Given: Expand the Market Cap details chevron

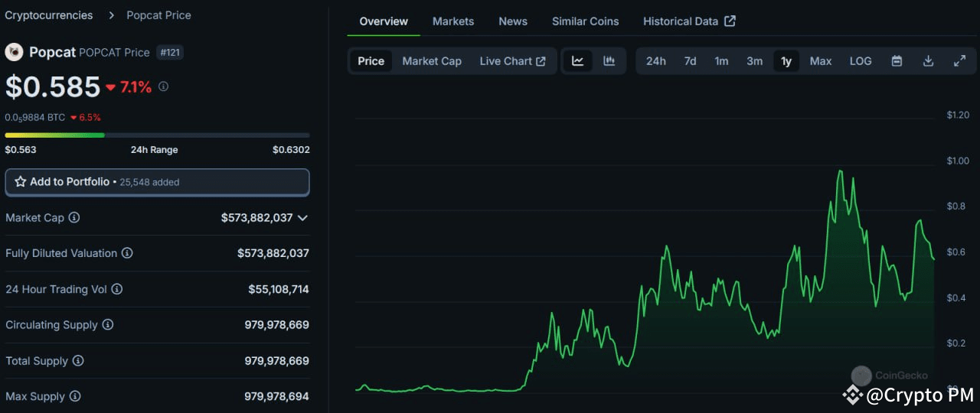Looking at the screenshot, I should [303, 218].
